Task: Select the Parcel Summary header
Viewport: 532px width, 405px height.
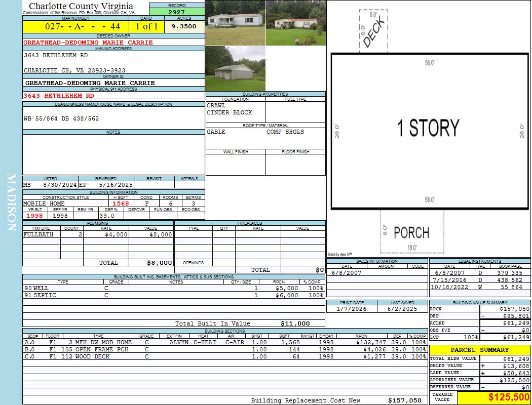Action: (480, 350)
